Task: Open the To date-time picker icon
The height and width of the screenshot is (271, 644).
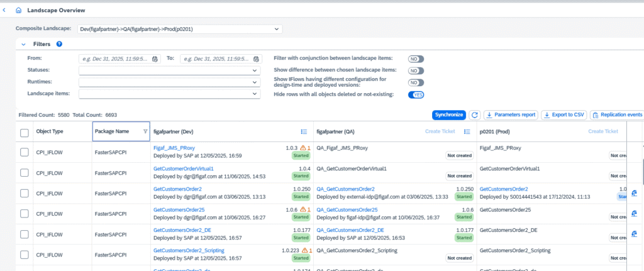Action: (x=256, y=58)
